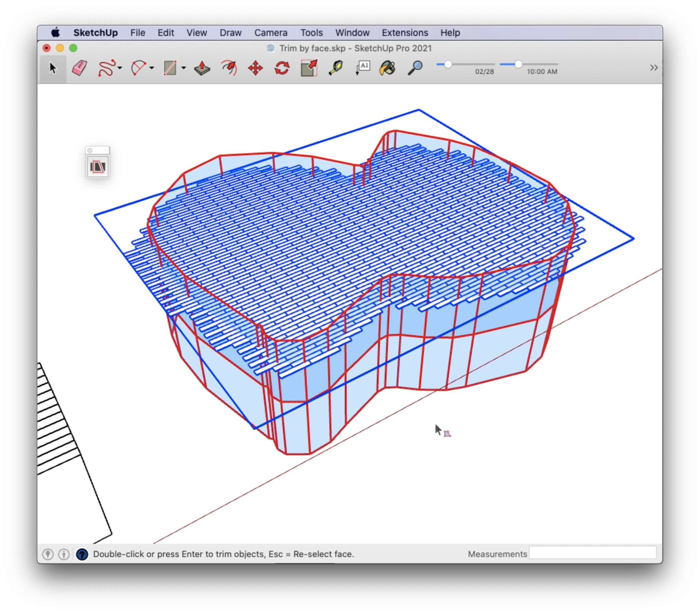The width and height of the screenshot is (700, 613).
Task: Click the shadow date slider handle
Action: pos(448,64)
